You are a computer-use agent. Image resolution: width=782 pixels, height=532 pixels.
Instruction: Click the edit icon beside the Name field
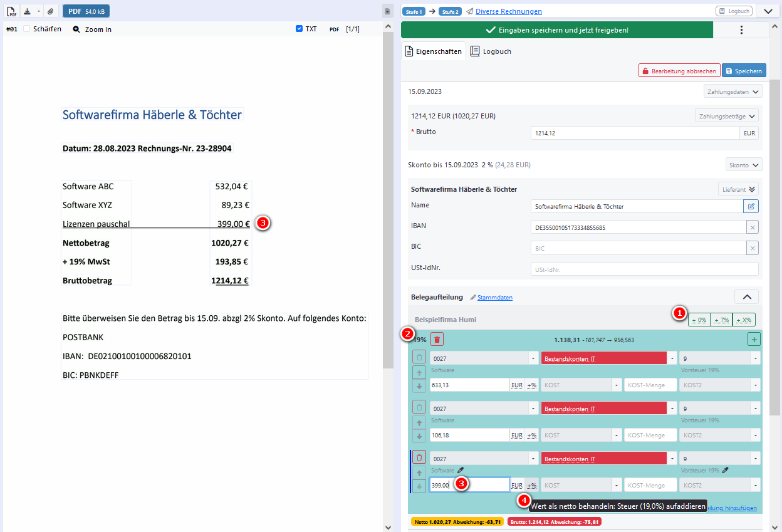pos(751,206)
